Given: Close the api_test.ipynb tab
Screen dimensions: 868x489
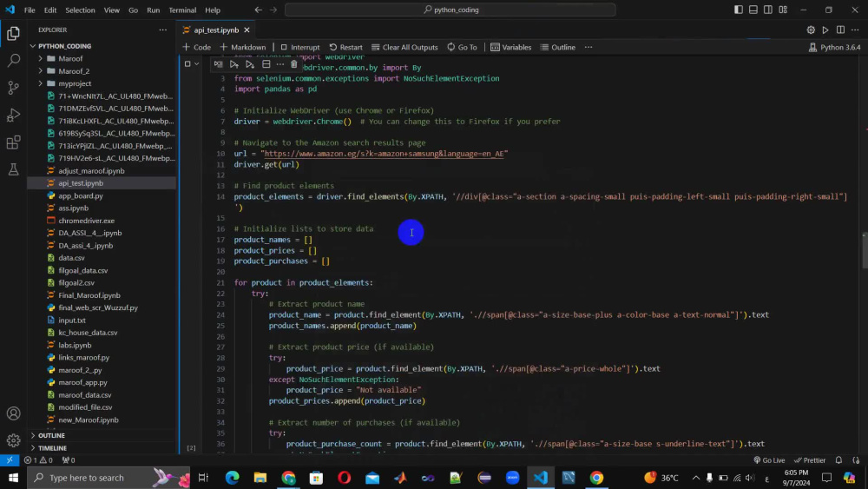Looking at the screenshot, I should 247,30.
